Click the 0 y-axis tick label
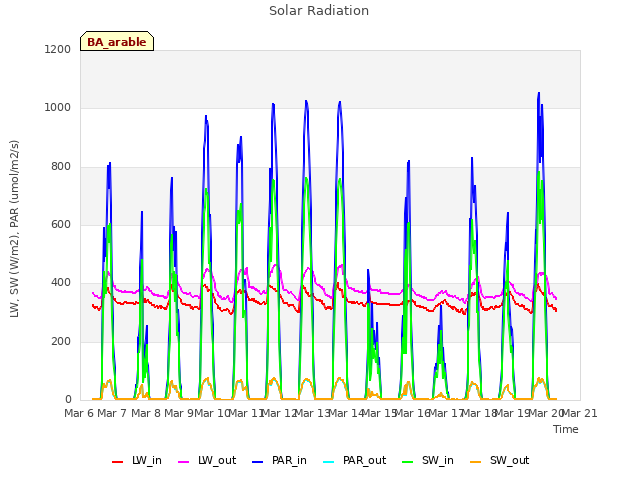The width and height of the screenshot is (640, 480). (68, 399)
